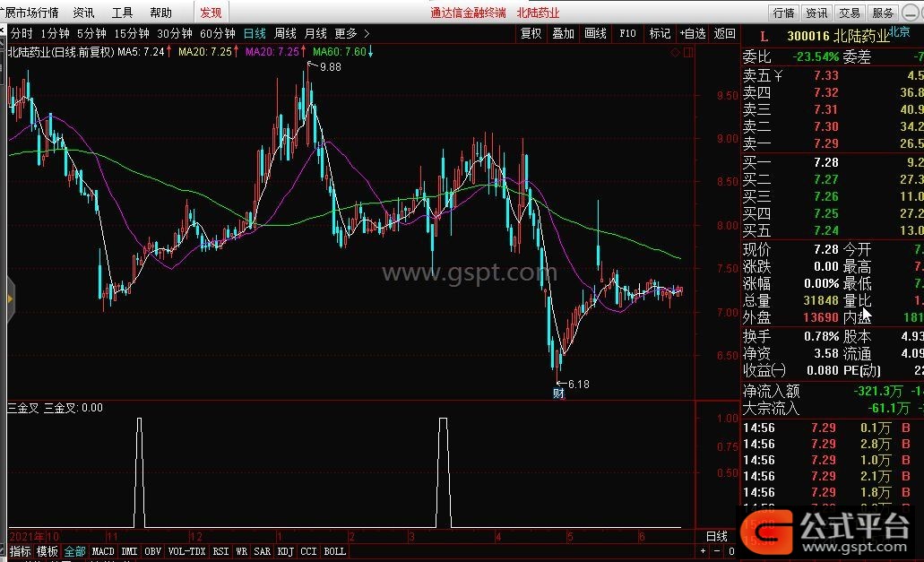Click the right arrow after 更多

tap(367, 33)
